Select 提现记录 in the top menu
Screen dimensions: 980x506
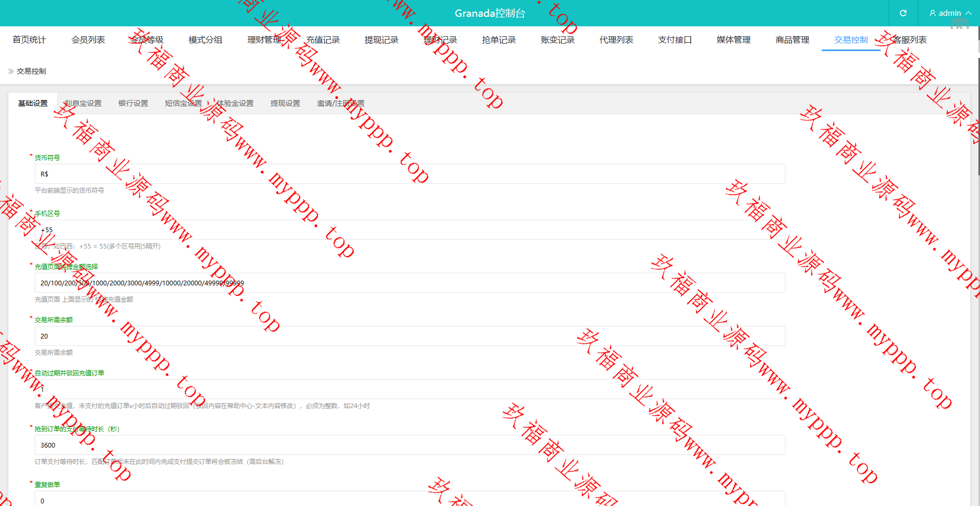381,40
